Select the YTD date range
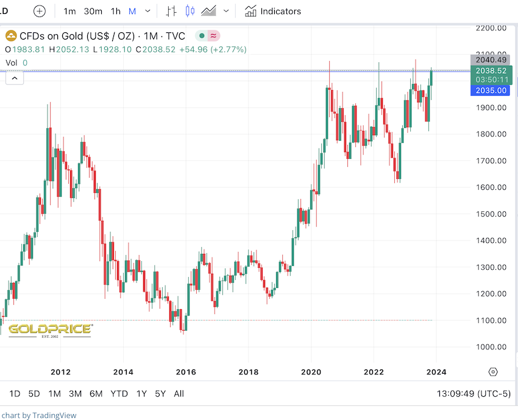The height and width of the screenshot is (420, 518). (119, 393)
